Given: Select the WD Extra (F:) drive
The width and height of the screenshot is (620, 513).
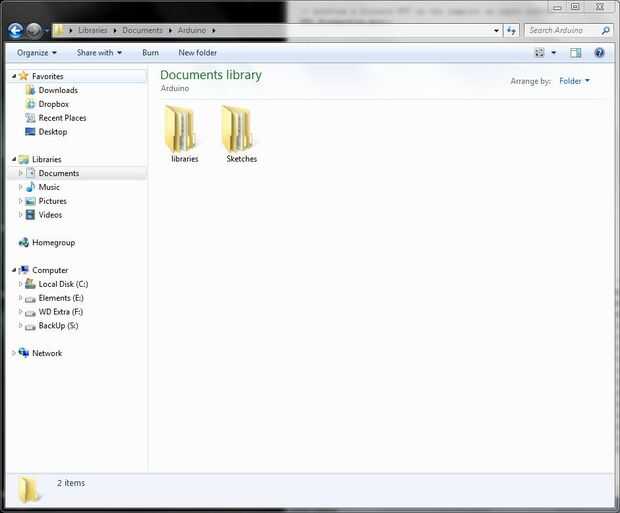Looking at the screenshot, I should pos(60,312).
